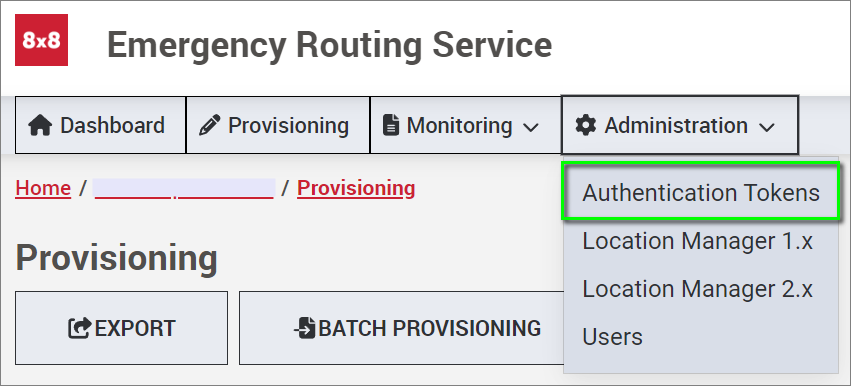
Task: Click the EXPORT button
Action: (x=122, y=328)
